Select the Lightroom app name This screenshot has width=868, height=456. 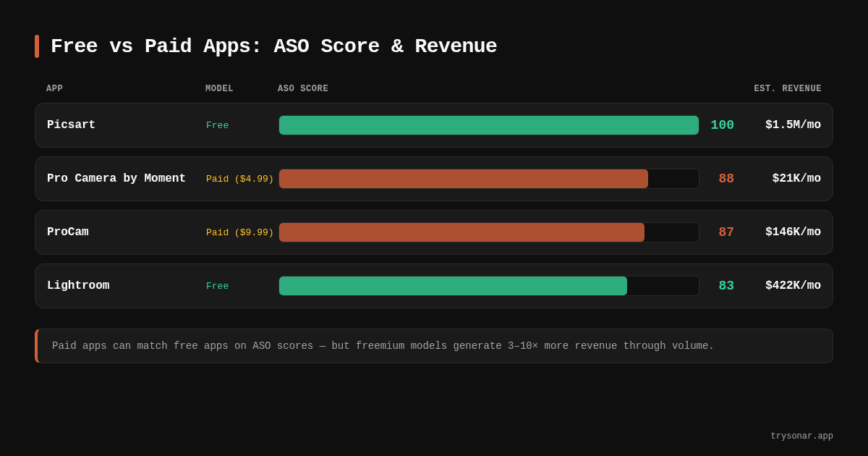(78, 286)
